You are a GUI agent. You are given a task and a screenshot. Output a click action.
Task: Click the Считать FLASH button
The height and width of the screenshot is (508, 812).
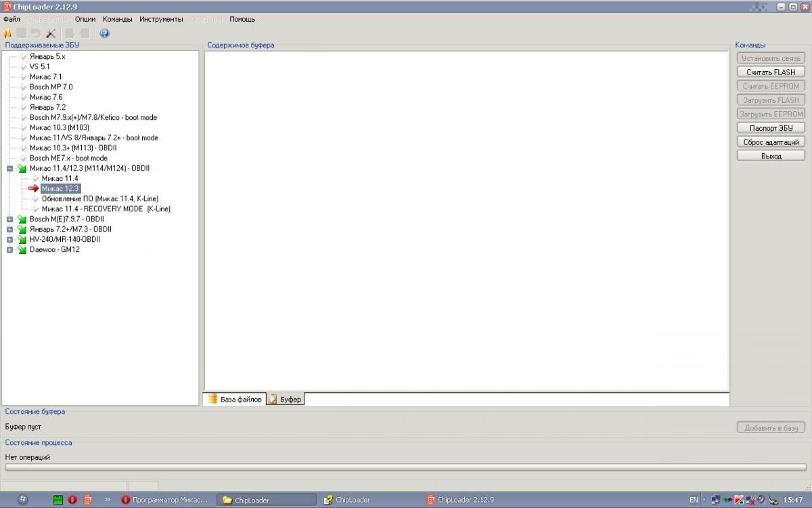click(x=771, y=72)
